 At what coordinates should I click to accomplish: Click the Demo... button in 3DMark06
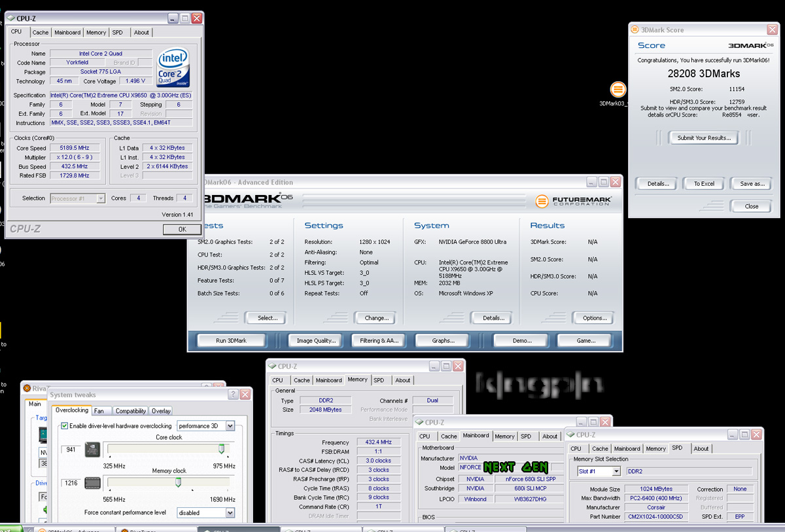[521, 340]
